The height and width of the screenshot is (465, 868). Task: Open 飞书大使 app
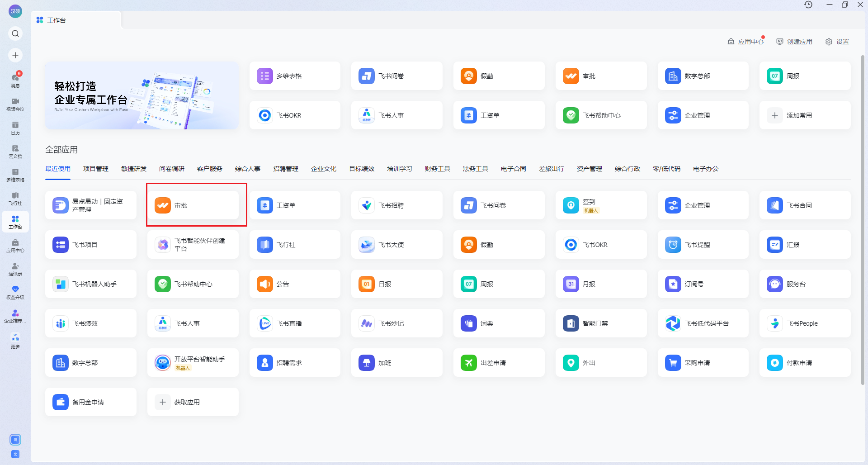(x=397, y=244)
